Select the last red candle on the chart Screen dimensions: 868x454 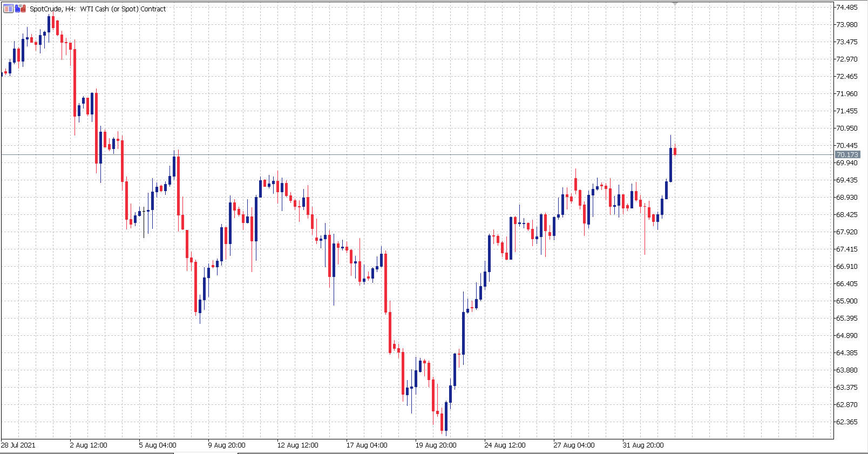(x=675, y=151)
